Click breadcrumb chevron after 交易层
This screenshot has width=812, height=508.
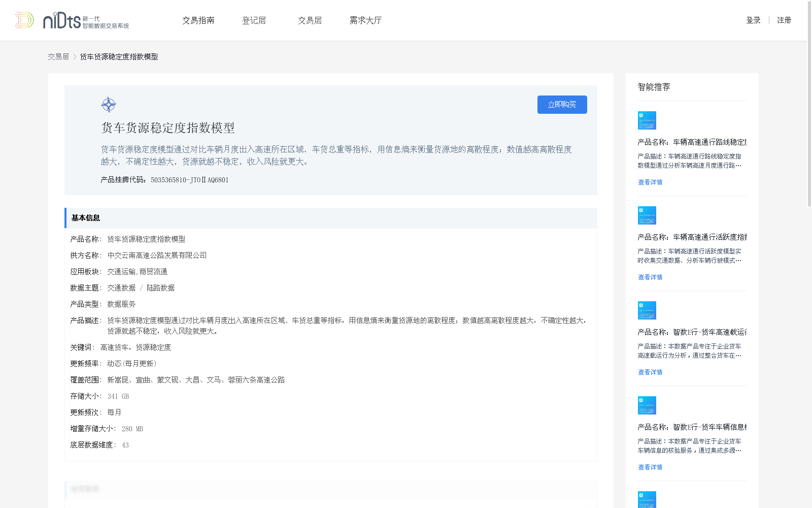[x=75, y=57]
